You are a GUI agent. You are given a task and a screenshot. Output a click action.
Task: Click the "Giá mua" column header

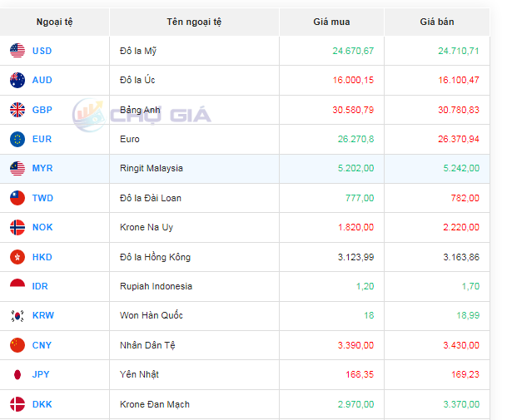coord(331,22)
